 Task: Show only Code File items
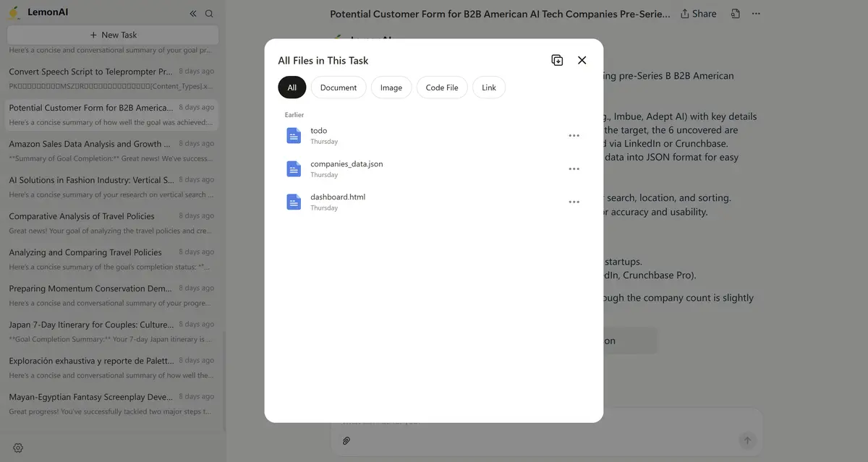pos(442,87)
